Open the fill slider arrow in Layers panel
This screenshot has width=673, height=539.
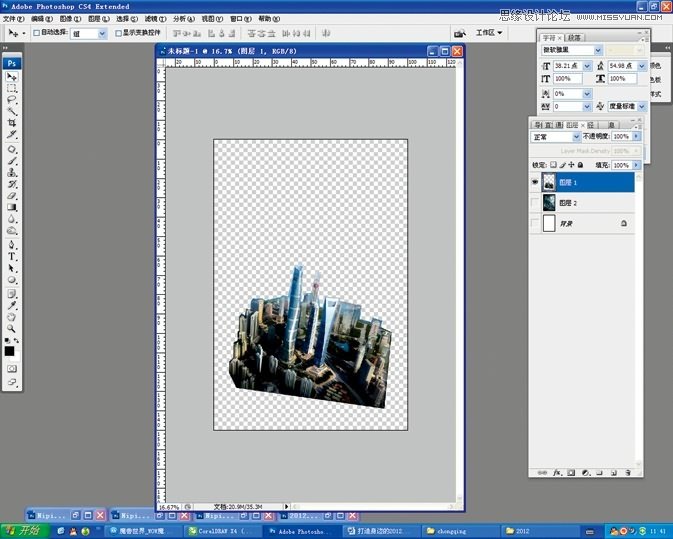(637, 165)
